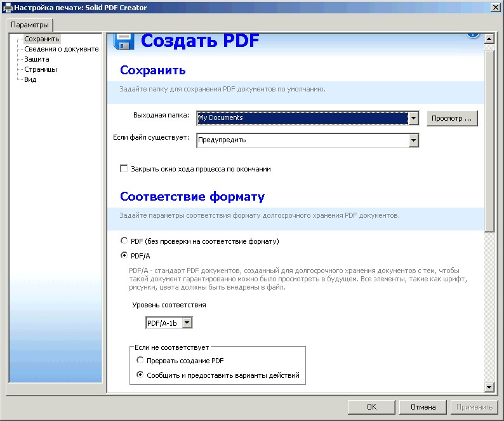Click the Просмотр ... browse button
This screenshot has height=421, width=504.
(452, 118)
